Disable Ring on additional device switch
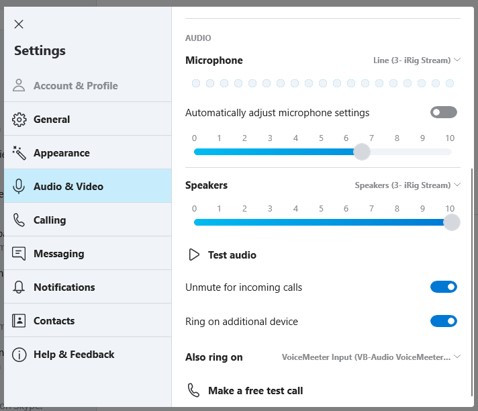This screenshot has height=411, width=478. [x=443, y=321]
